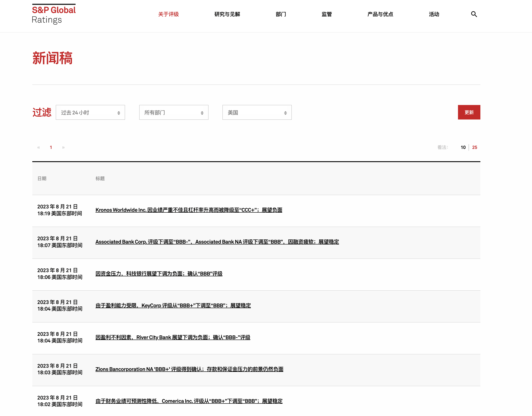Screen dimensions: 532x416
Task: Open the KeyCorp rating downgrade article
Action: click(x=173, y=306)
